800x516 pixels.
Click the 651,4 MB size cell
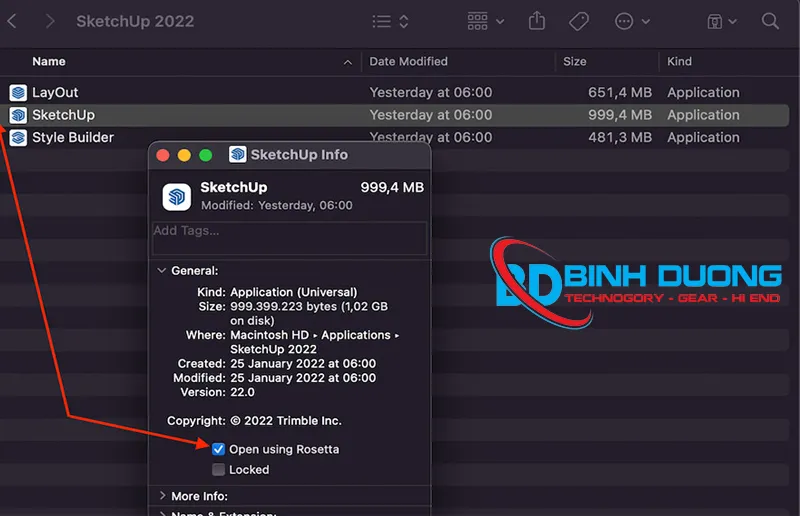(619, 92)
